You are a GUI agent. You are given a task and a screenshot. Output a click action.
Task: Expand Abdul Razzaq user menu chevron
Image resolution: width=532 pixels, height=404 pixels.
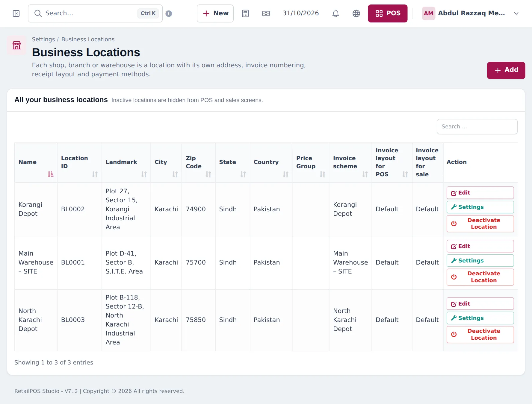516,13
